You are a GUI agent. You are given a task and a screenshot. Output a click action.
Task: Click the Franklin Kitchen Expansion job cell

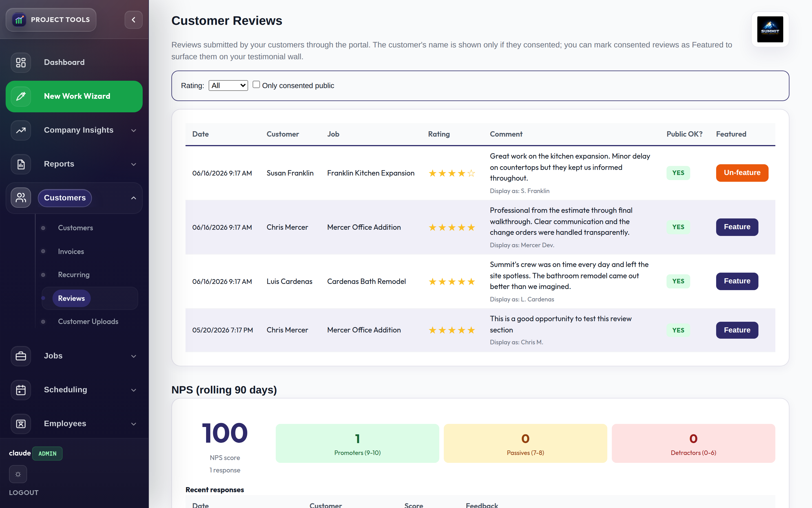371,173
